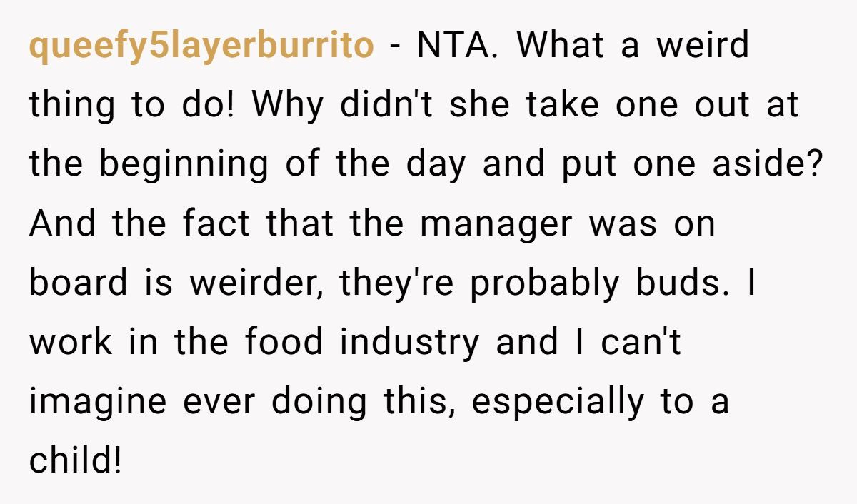Select the word "manager" in the text

coord(496,224)
